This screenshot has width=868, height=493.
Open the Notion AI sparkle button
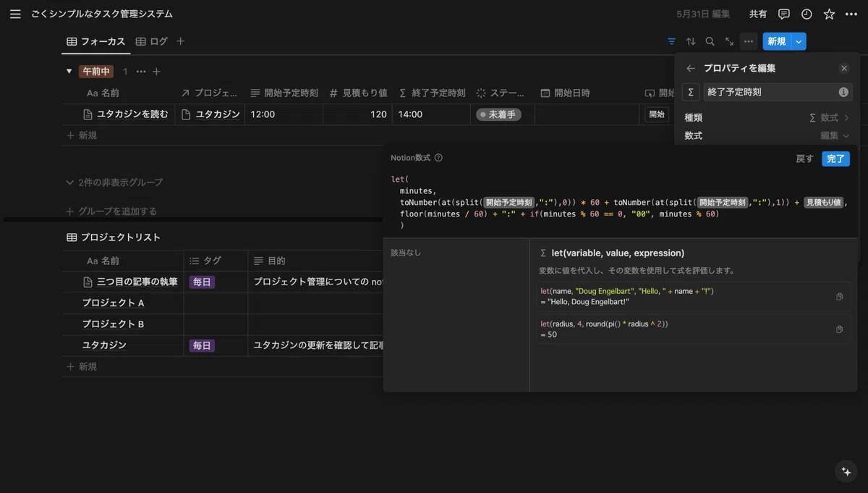click(x=846, y=471)
